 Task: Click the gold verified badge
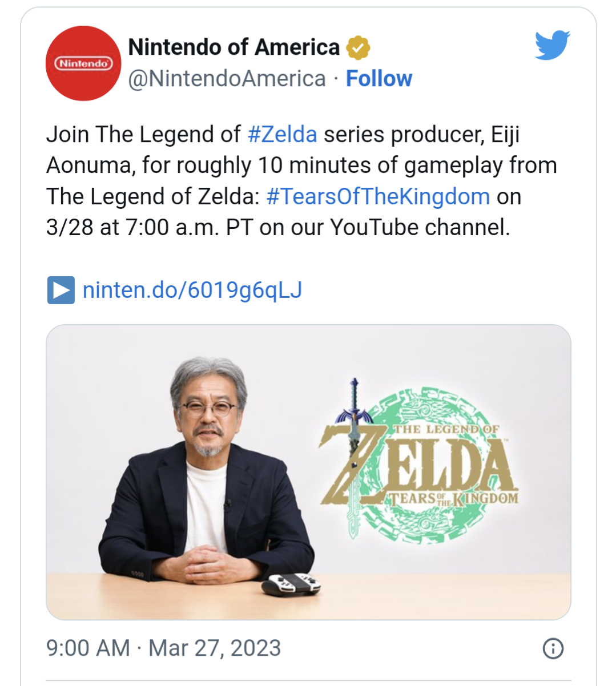click(358, 47)
